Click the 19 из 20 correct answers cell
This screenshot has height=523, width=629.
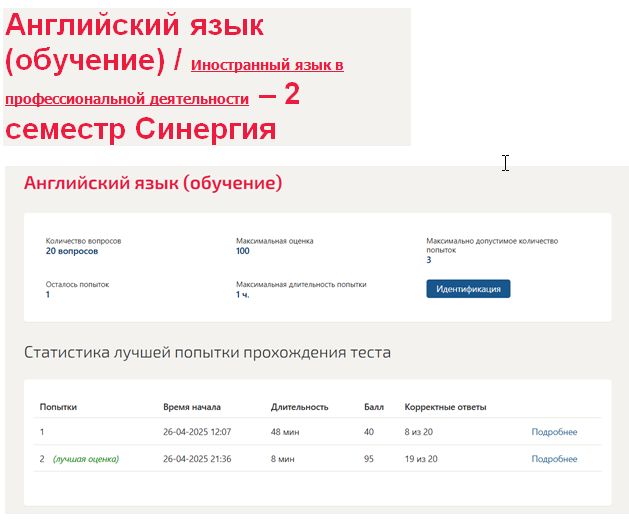421,459
